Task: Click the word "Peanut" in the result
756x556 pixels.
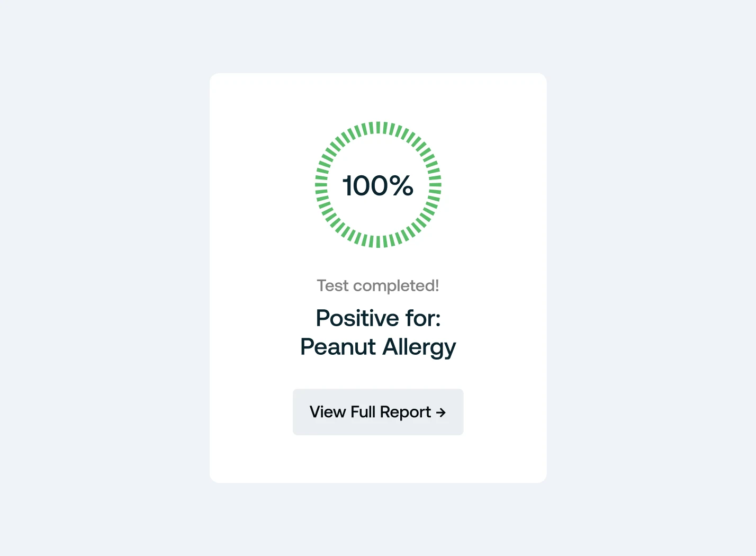Action: [x=338, y=347]
